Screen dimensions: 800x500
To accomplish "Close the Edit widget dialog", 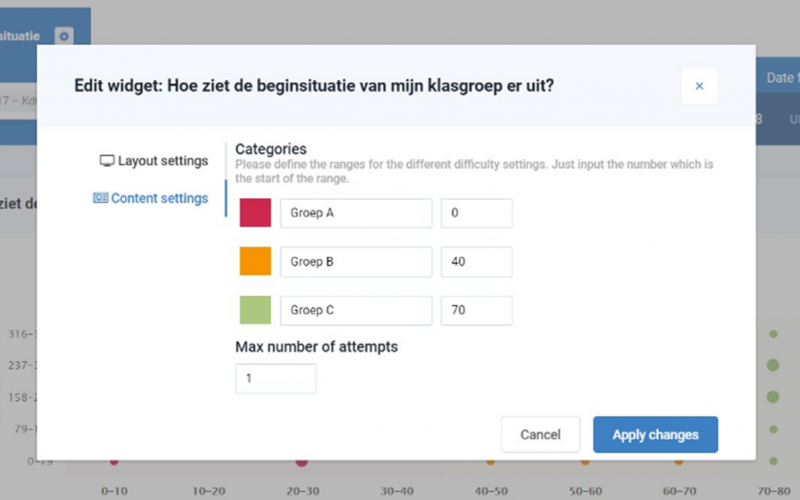I will [x=699, y=86].
